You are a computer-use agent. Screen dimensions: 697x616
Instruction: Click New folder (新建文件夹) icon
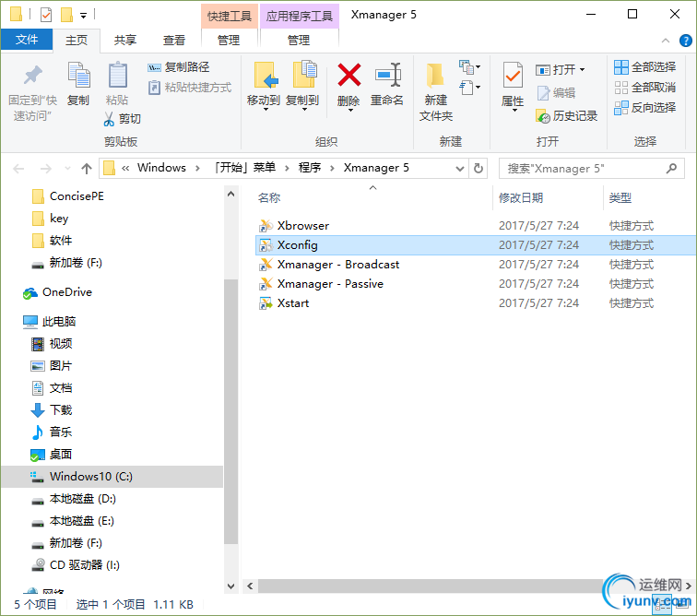pyautogui.click(x=435, y=75)
